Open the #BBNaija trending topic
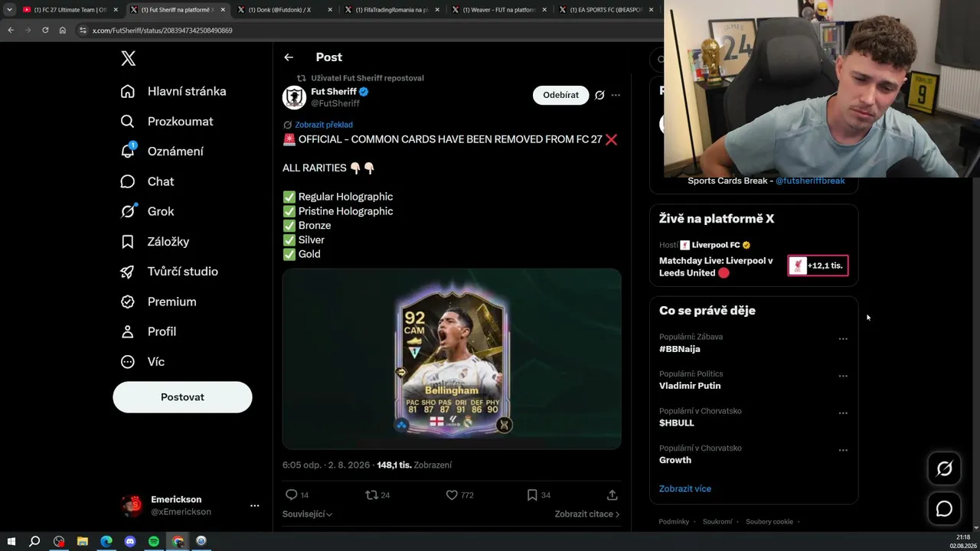 coord(680,349)
